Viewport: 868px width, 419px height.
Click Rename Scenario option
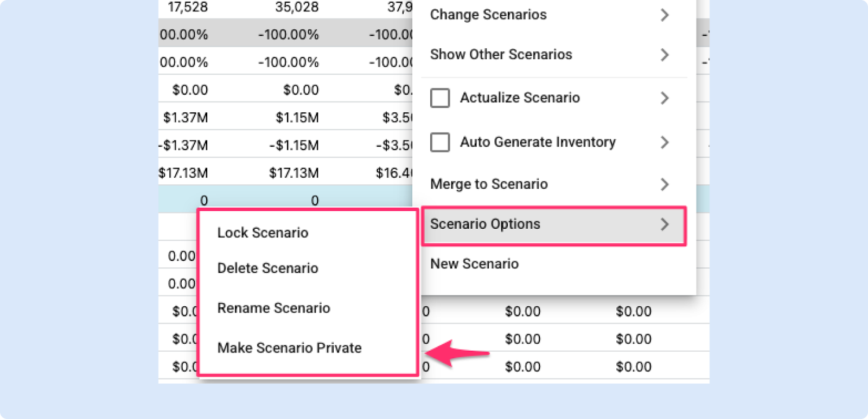(x=273, y=308)
